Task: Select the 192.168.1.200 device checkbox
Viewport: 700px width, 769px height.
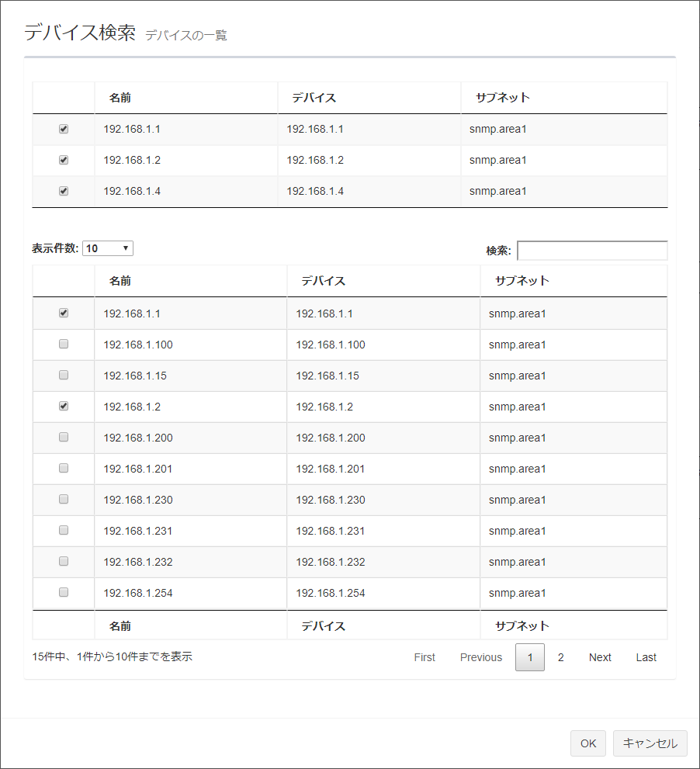Action: [x=64, y=437]
